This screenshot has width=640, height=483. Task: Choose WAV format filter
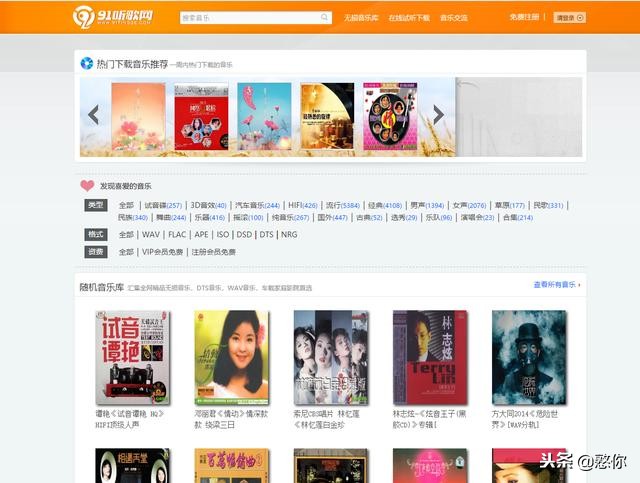click(x=151, y=235)
